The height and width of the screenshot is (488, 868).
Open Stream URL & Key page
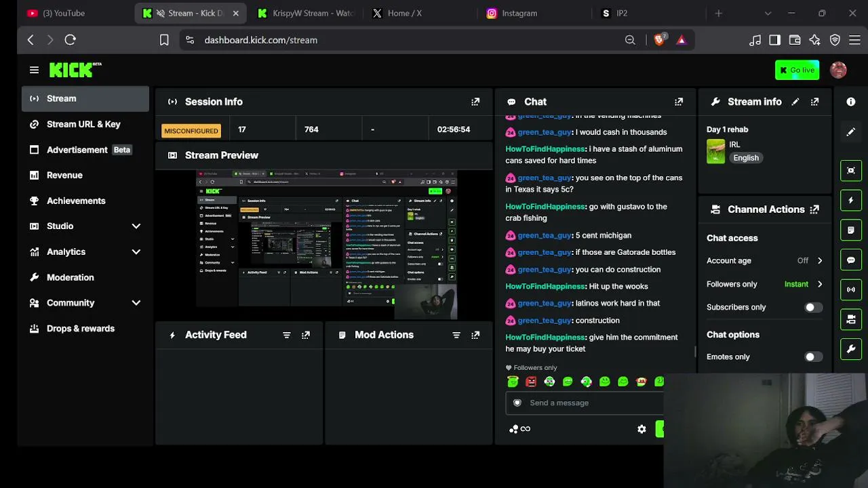point(85,124)
